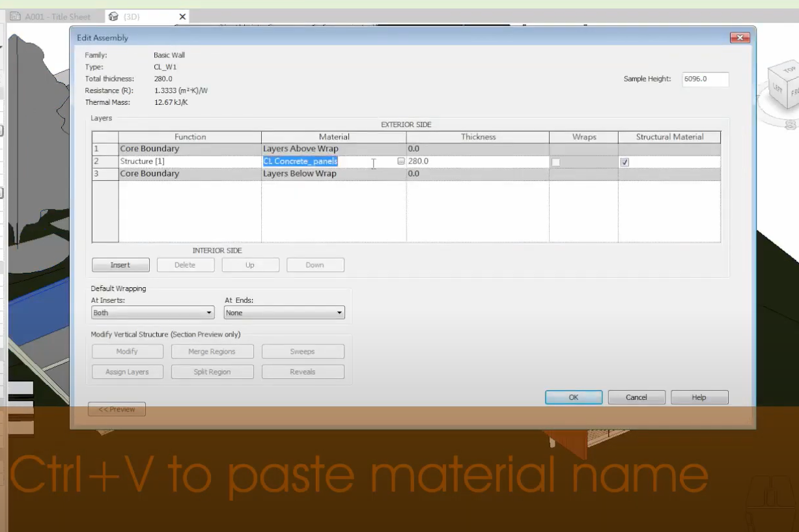Click the Cancel button
The width and height of the screenshot is (799, 532).
coord(637,397)
